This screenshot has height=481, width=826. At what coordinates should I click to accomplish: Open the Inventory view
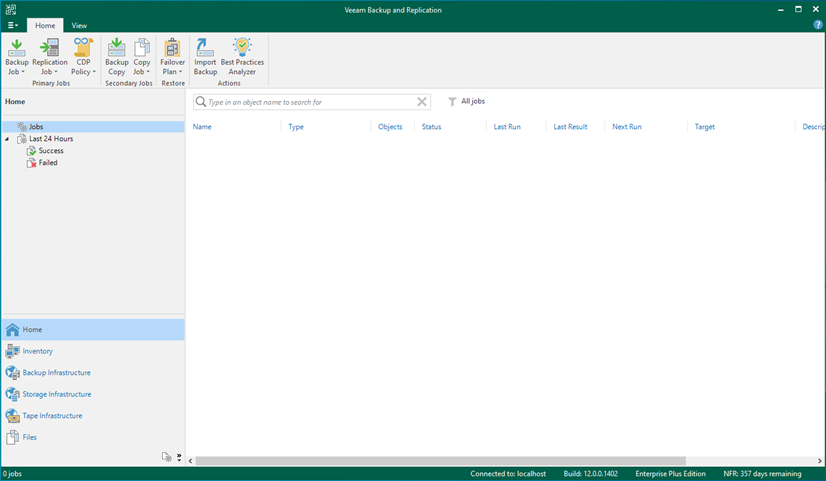coord(93,351)
